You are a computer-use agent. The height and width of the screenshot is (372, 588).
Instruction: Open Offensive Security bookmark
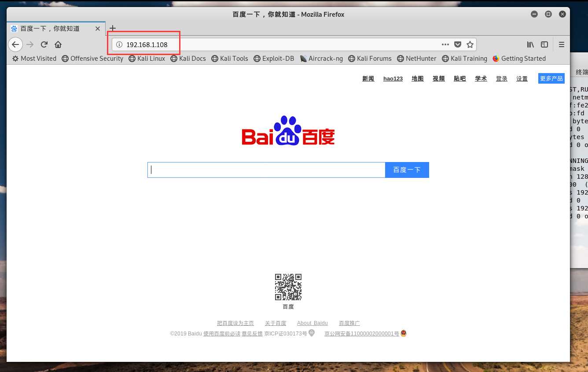pyautogui.click(x=92, y=59)
